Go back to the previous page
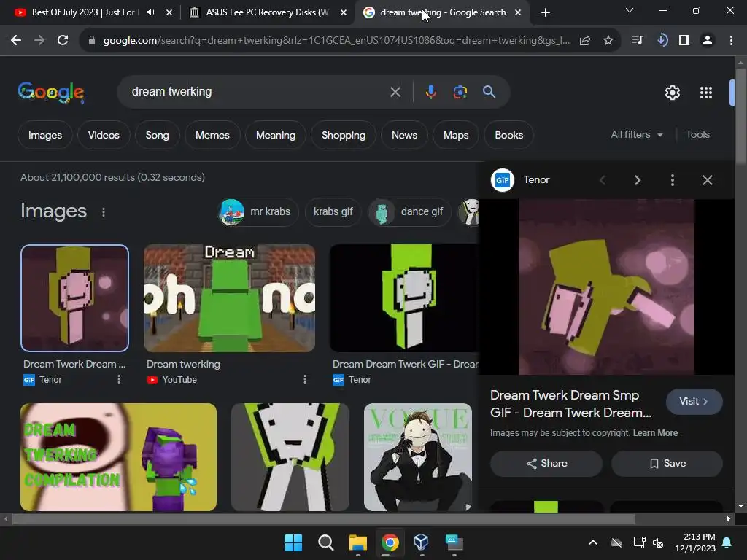 pos(16,41)
